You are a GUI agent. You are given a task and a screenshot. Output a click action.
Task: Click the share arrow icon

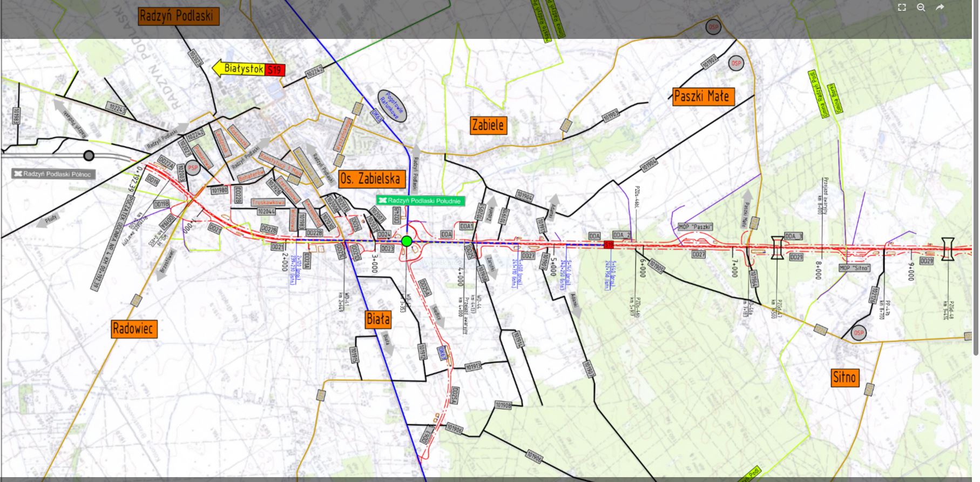(x=940, y=7)
